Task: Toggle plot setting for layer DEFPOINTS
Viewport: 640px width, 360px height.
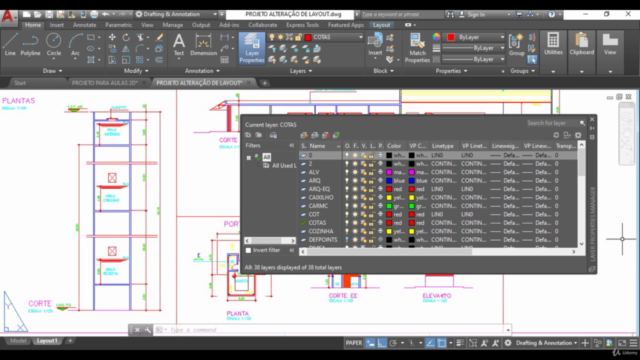Action: (380, 240)
